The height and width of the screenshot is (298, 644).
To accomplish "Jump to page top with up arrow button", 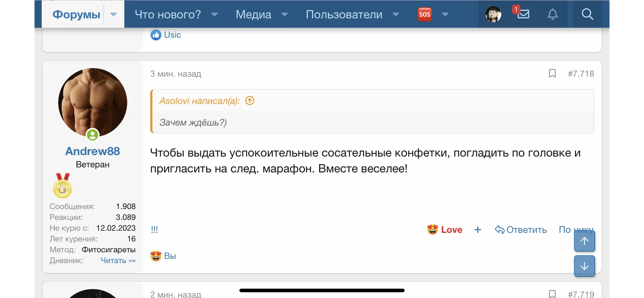I will tap(584, 241).
